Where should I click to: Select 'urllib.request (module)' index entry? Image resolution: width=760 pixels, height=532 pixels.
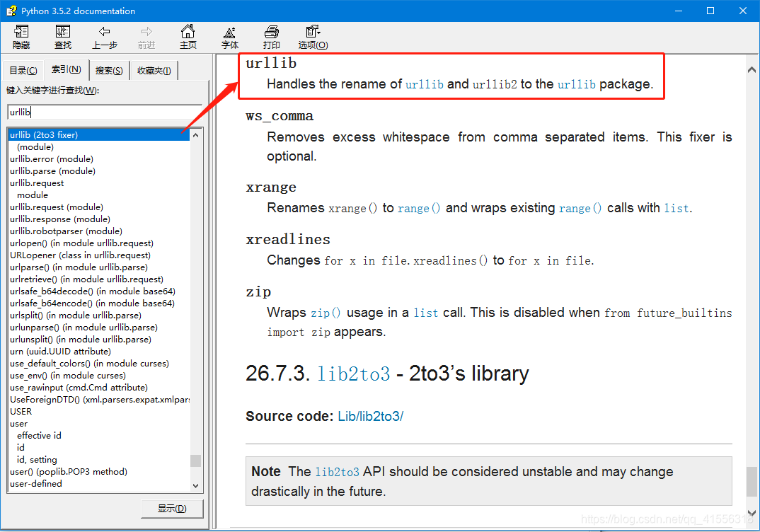(x=56, y=207)
